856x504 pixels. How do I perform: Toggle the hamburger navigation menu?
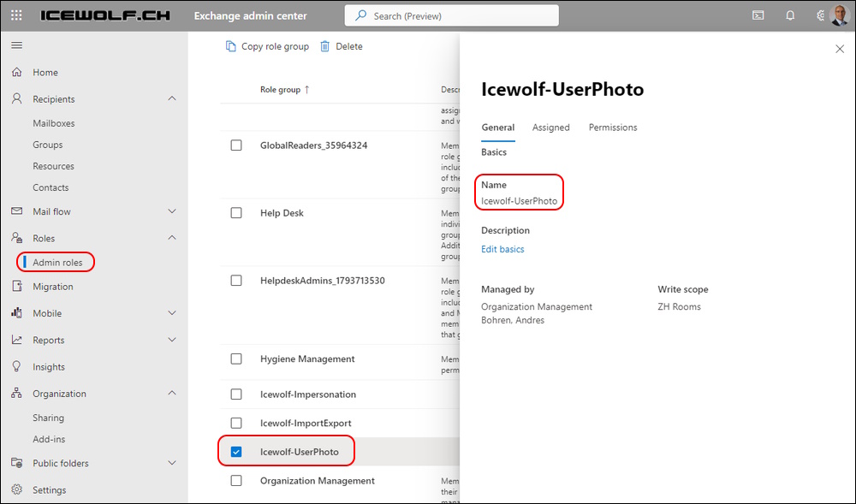[17, 45]
